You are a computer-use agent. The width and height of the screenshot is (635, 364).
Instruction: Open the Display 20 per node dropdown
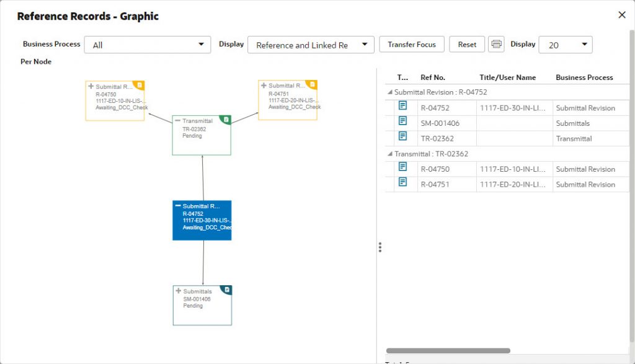[x=565, y=45]
